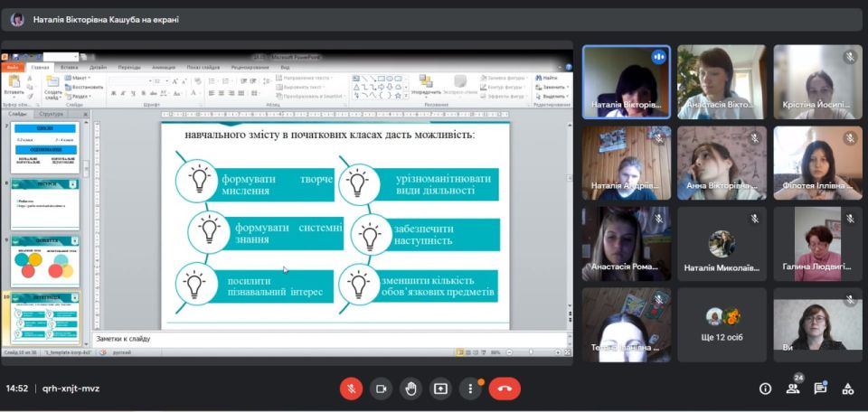
Task: Align text left in ribbon
Action: [x=211, y=93]
